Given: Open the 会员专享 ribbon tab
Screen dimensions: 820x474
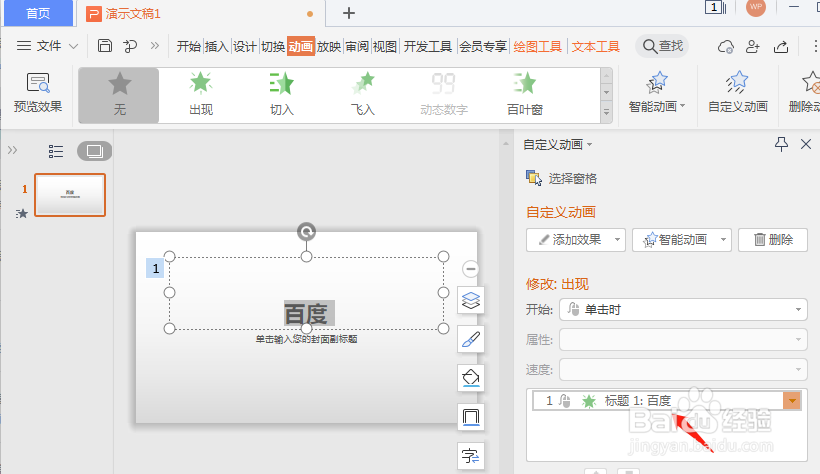Looking at the screenshot, I should click(483, 47).
